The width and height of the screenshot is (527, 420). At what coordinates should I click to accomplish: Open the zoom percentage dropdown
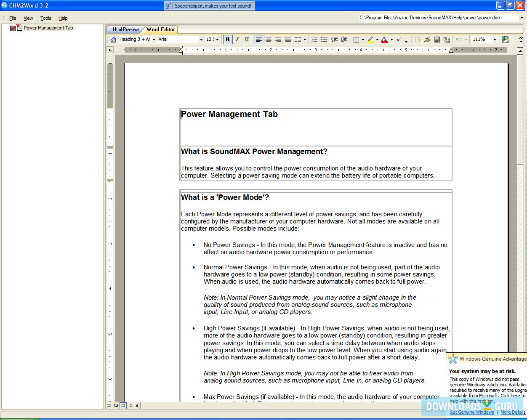click(495, 39)
